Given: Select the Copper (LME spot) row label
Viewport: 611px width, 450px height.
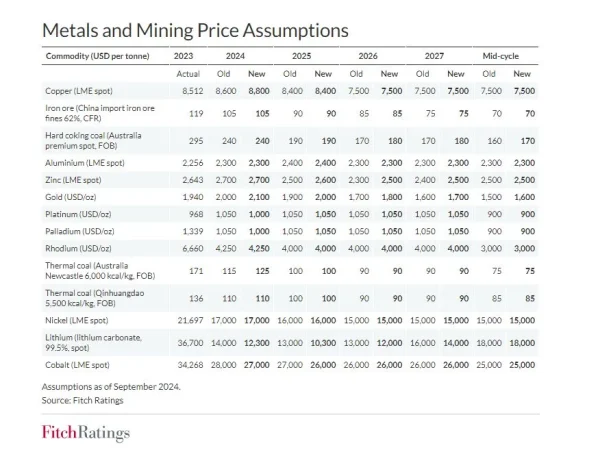Looking at the screenshot, I should (x=84, y=91).
